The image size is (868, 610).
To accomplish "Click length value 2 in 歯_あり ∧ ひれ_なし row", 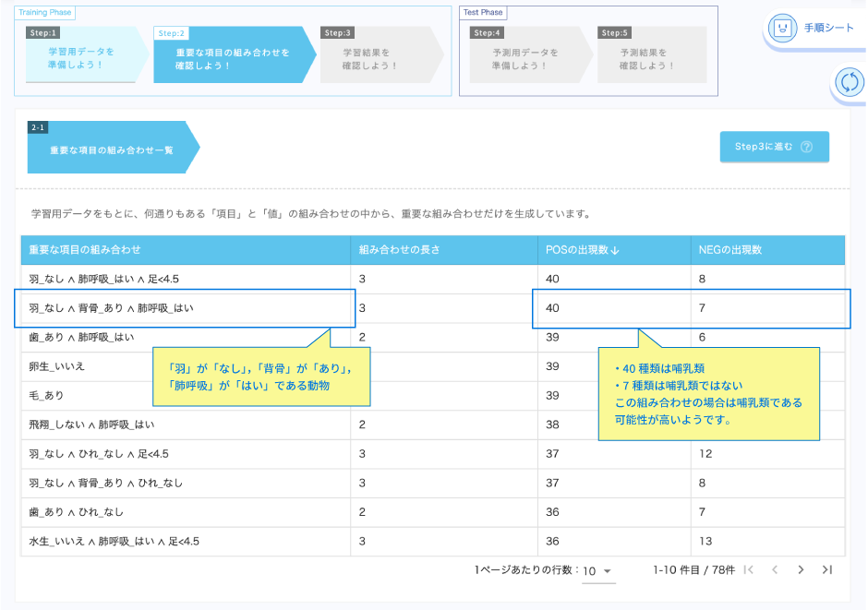I will coord(362,512).
